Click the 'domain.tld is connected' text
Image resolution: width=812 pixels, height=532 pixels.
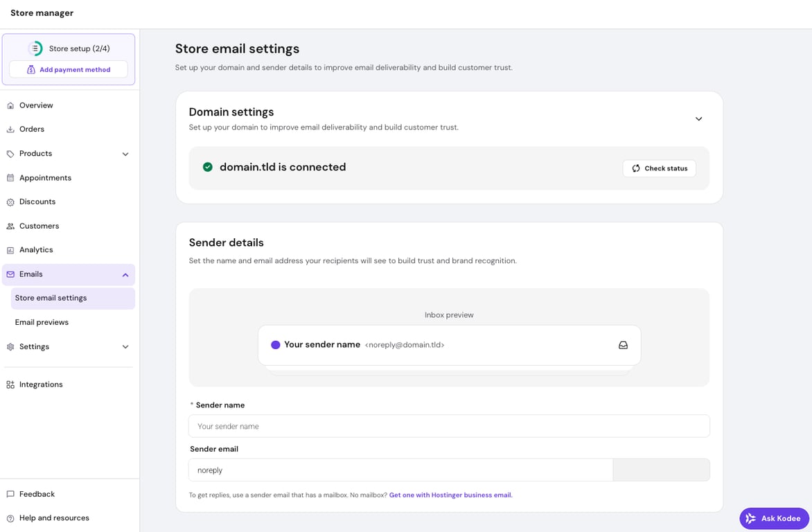283,168
